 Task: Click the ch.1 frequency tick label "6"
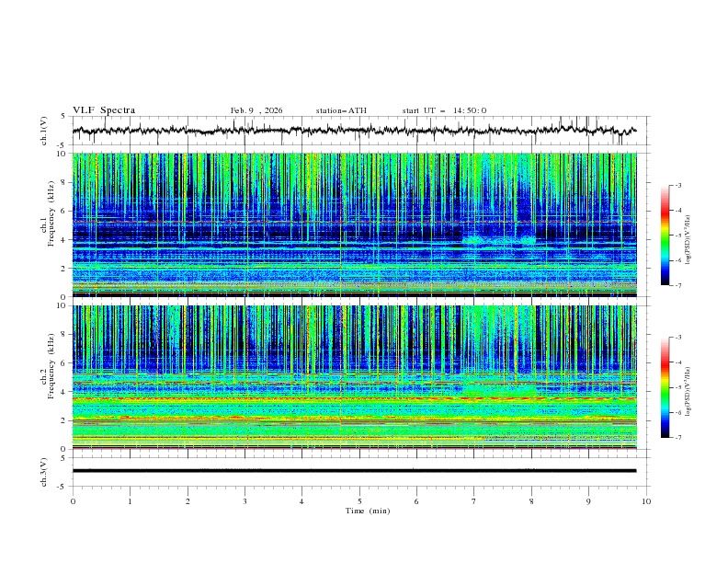(65, 211)
